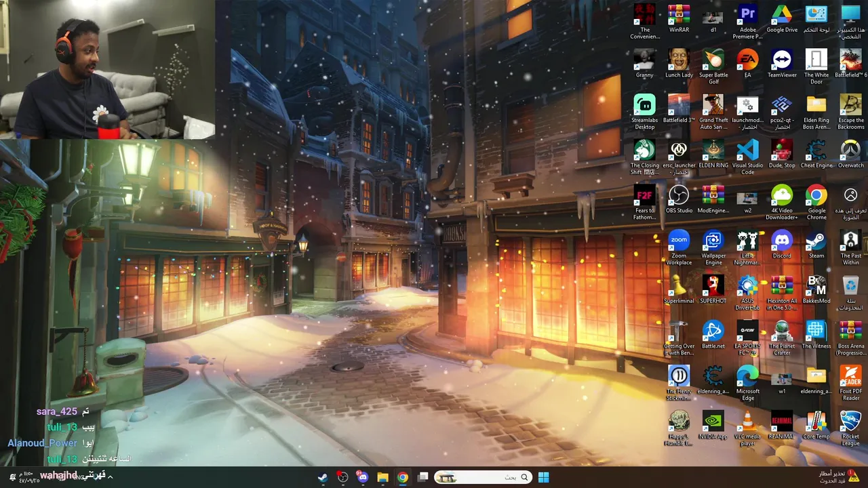
Task: Select Escape the Backrooms shortcut
Action: [x=851, y=112]
